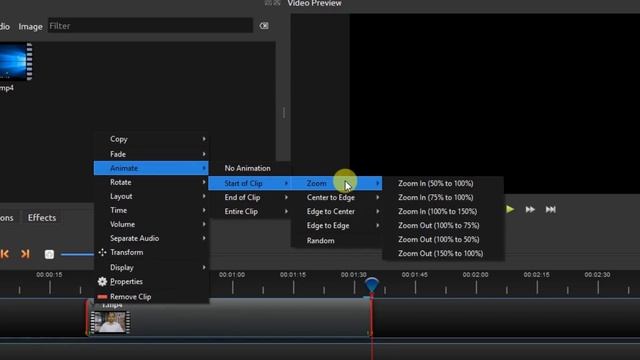
Task: Expand arrow next to Copy
Action: [x=204, y=139]
